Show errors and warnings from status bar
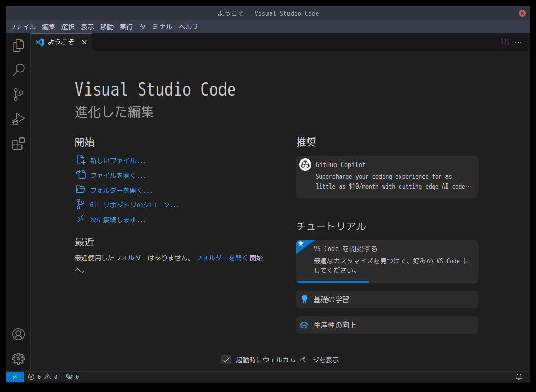This screenshot has width=536, height=392. click(43, 377)
